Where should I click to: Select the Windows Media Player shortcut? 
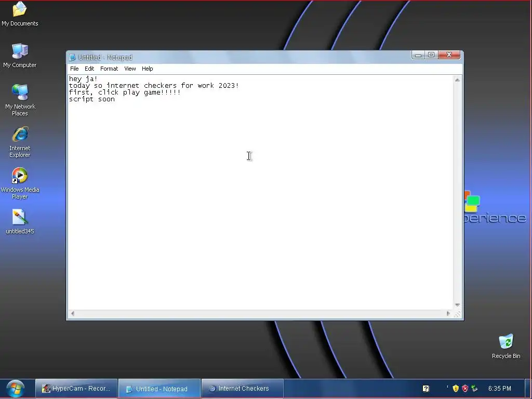(20, 183)
